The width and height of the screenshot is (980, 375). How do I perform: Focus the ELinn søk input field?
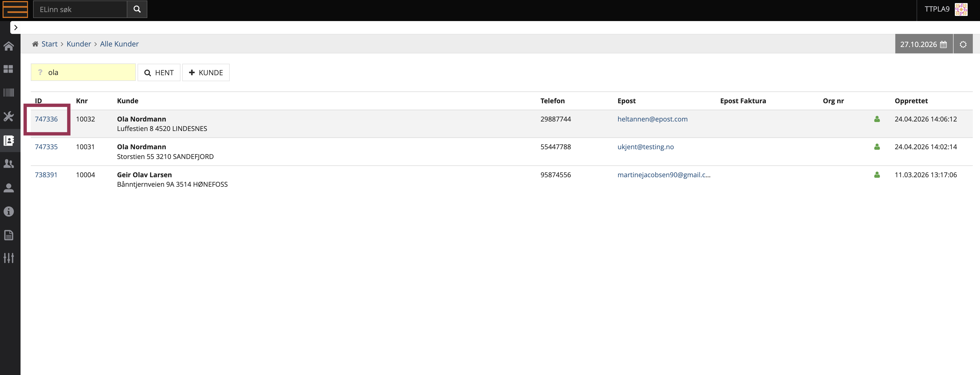point(80,9)
